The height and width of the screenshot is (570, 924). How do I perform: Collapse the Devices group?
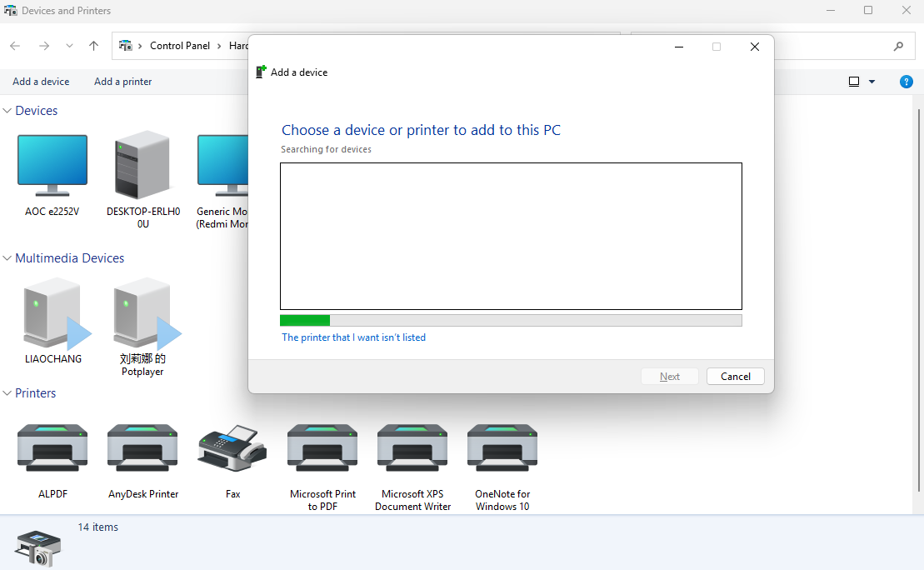click(7, 111)
